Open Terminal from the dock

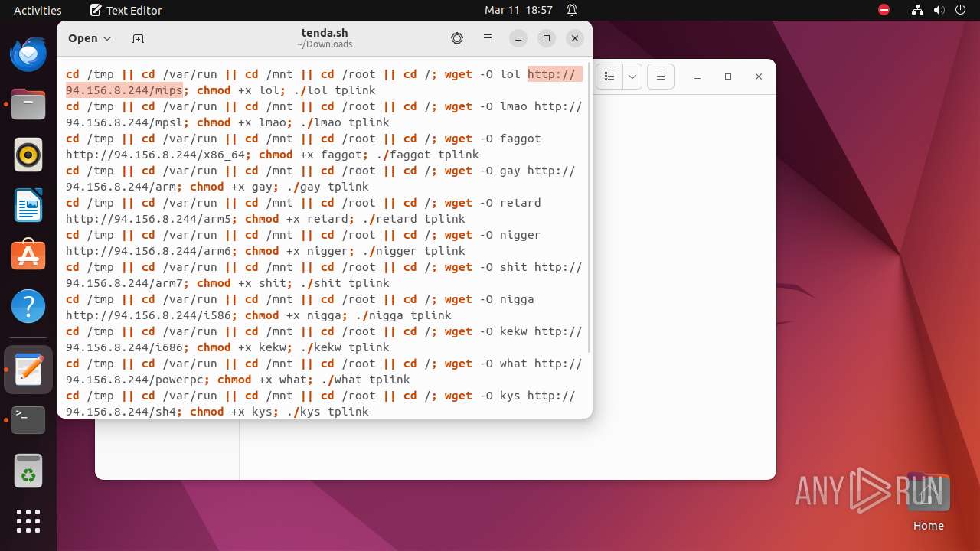(28, 420)
